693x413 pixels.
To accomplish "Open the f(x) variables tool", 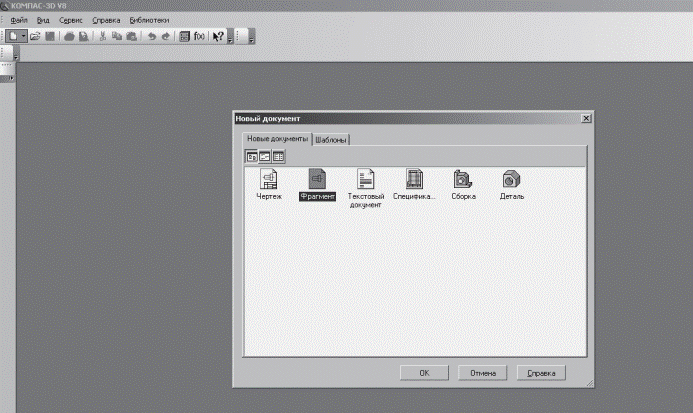I will coord(199,36).
